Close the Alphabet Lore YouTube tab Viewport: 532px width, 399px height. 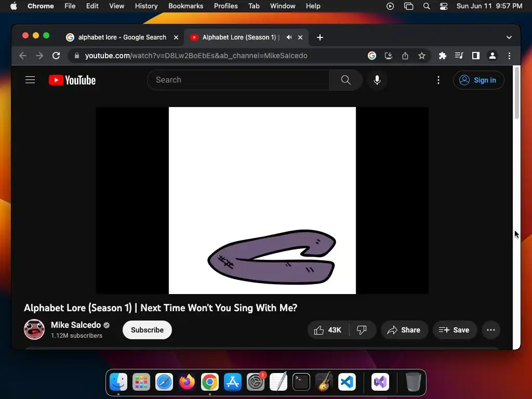coord(300,37)
